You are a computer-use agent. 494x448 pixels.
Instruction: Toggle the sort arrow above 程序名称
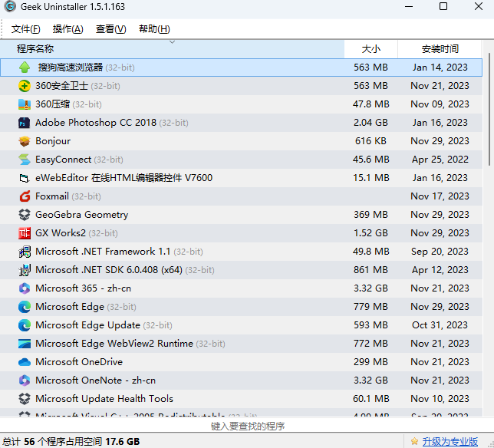[x=172, y=42]
